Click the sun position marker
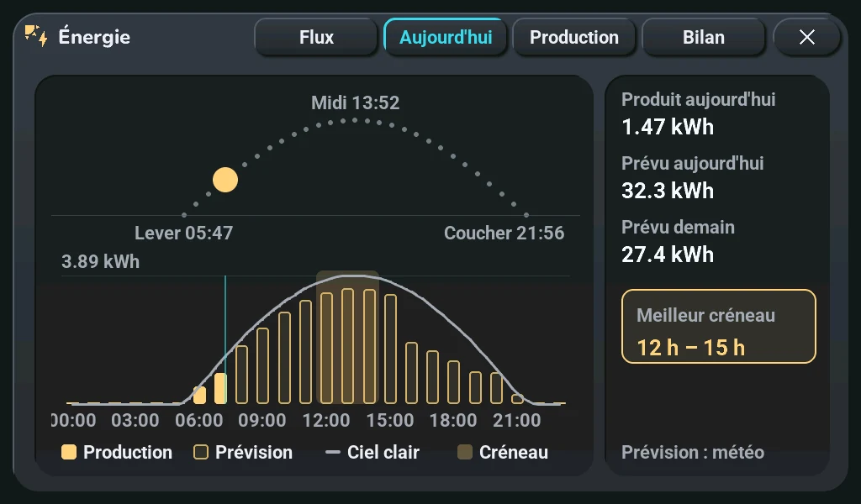The image size is (861, 504). tap(225, 180)
